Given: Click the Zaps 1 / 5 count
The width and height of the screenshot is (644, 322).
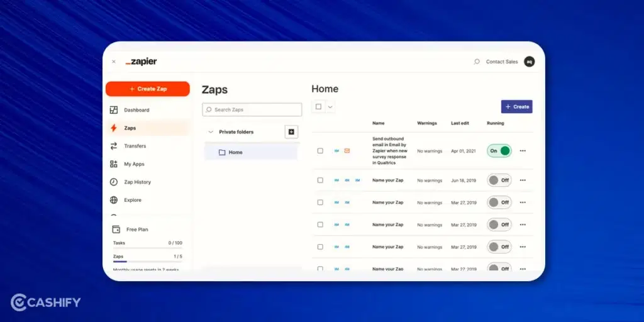Looking at the screenshot, I should click(x=178, y=257).
